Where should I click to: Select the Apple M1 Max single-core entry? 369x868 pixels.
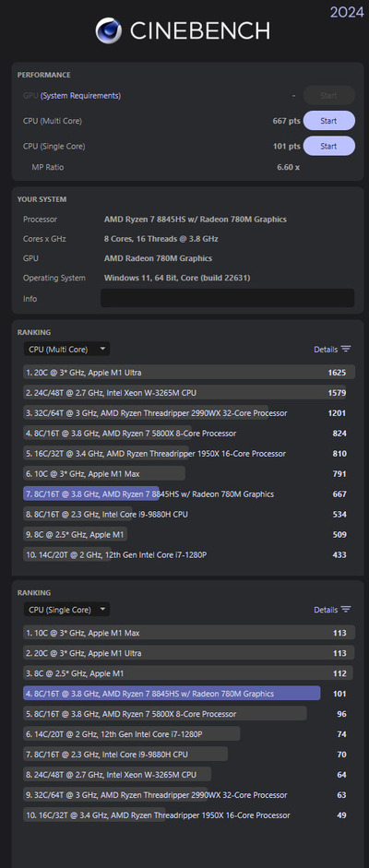click(189, 633)
